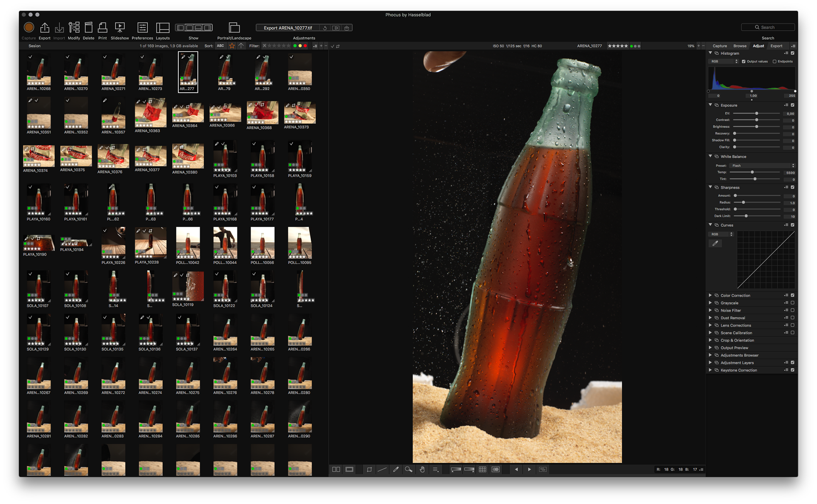Expand the Color Correction section
The image size is (817, 504).
pyautogui.click(x=710, y=295)
